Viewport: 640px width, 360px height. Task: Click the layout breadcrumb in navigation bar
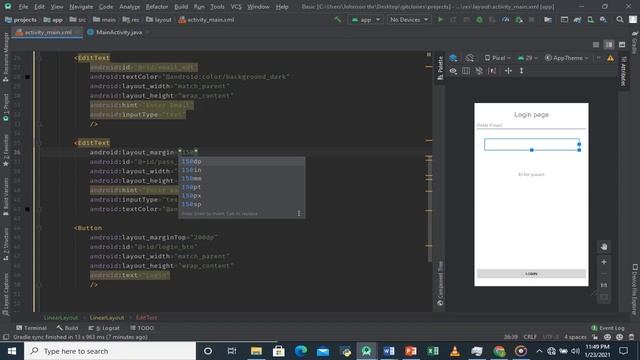pos(158,20)
